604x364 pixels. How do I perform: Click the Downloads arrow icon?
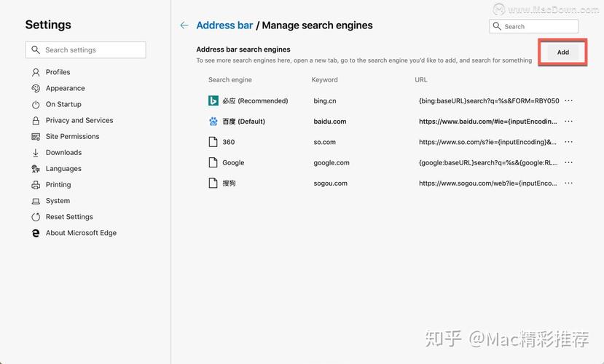pos(36,153)
